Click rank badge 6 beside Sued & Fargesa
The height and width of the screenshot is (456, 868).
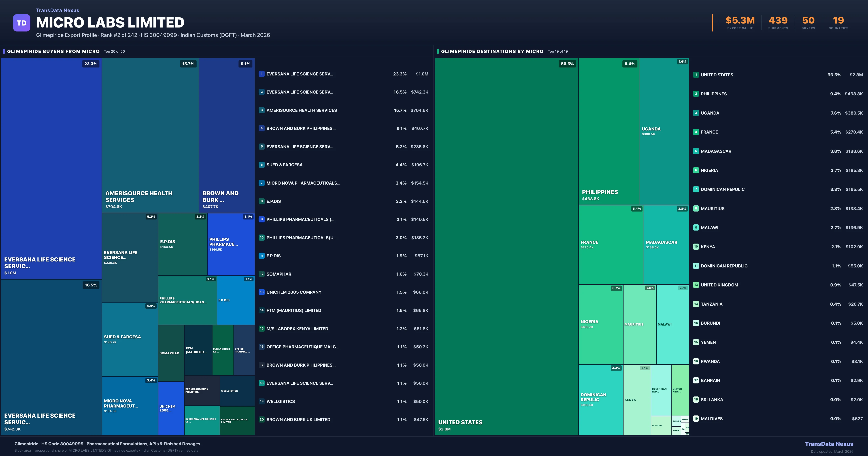point(261,165)
